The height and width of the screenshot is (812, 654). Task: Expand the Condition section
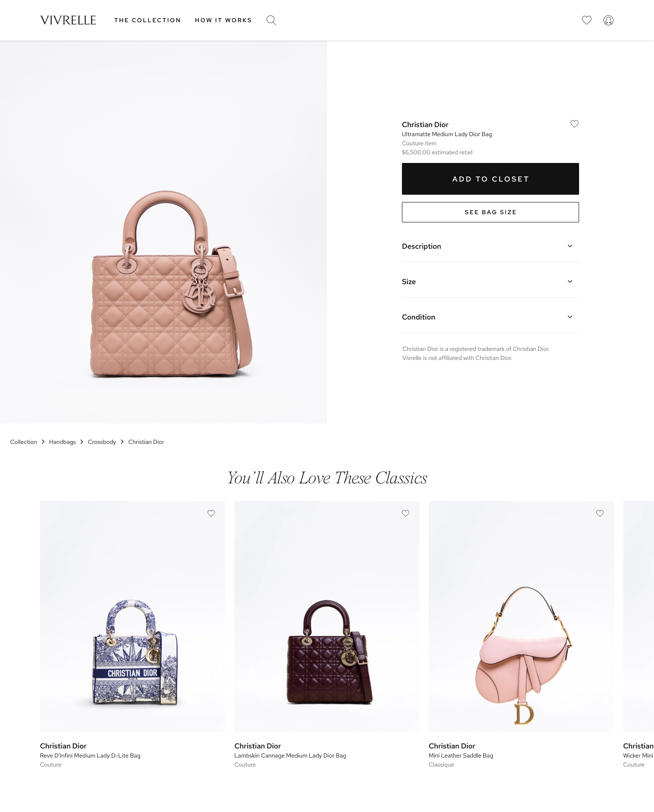490,317
